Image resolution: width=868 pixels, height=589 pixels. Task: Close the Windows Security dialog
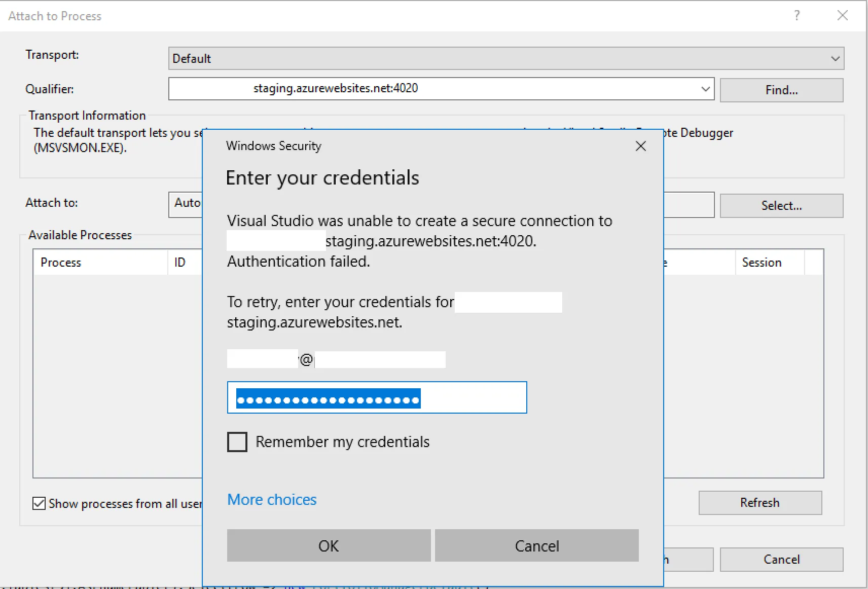tap(641, 146)
